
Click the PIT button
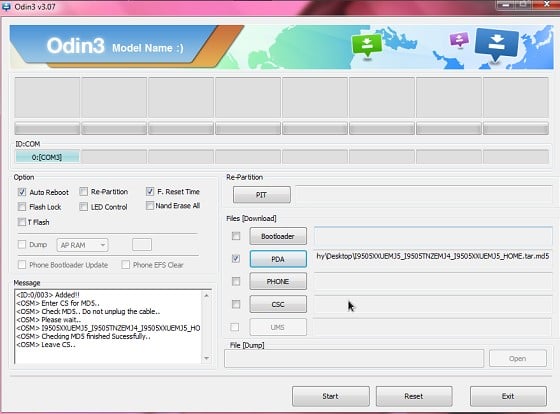tap(261, 195)
